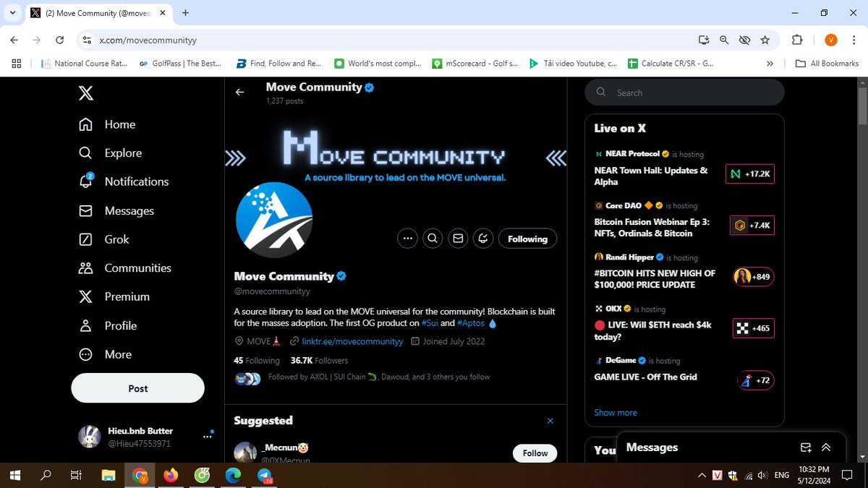
Task: Toggle post notifications bell on profile
Action: pos(482,239)
